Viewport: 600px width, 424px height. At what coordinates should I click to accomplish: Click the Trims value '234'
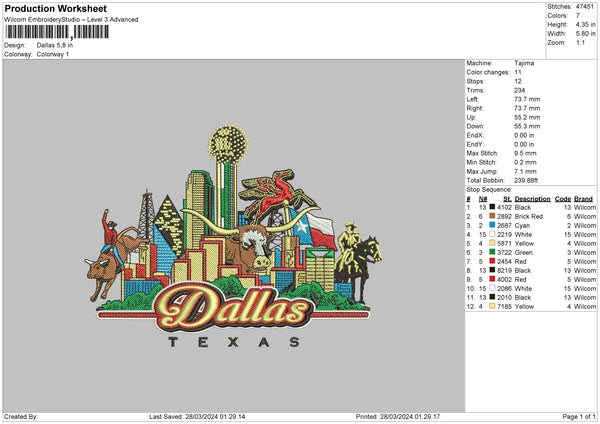pyautogui.click(x=519, y=90)
